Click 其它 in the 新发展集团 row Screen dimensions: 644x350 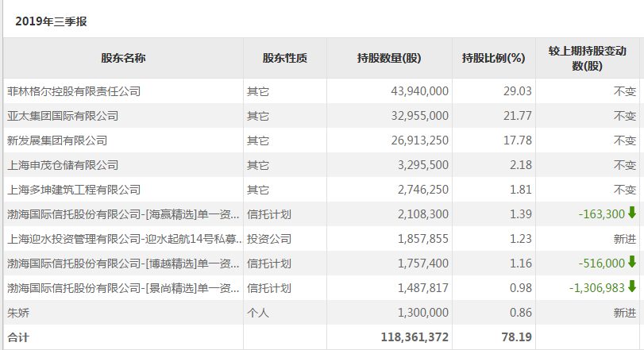click(258, 140)
